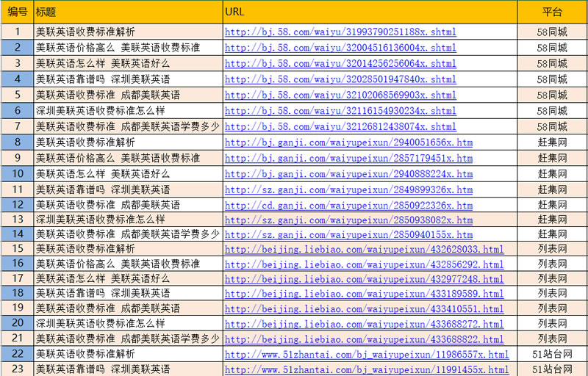Select the 列表网 cell in row 21
The height and width of the screenshot is (376, 588).
click(x=552, y=338)
